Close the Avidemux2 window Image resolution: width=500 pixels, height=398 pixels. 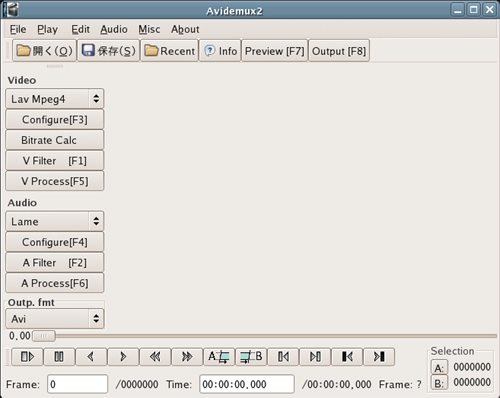tap(489, 10)
